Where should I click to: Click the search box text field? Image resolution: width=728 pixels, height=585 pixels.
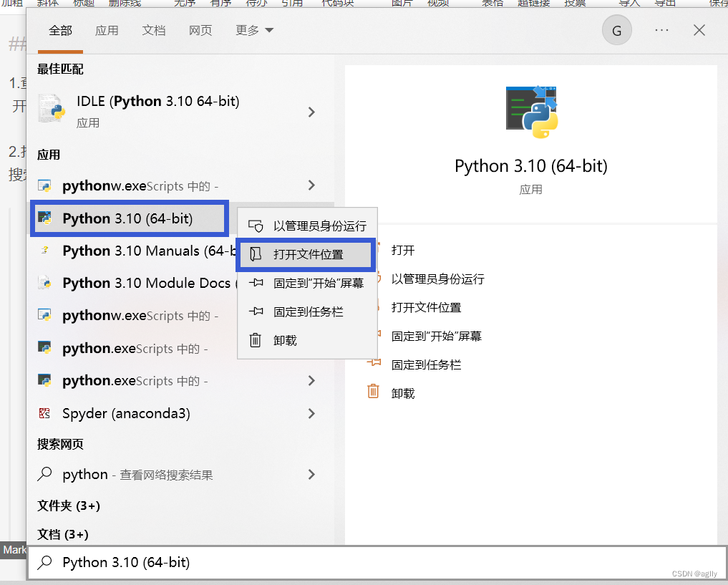click(x=377, y=563)
